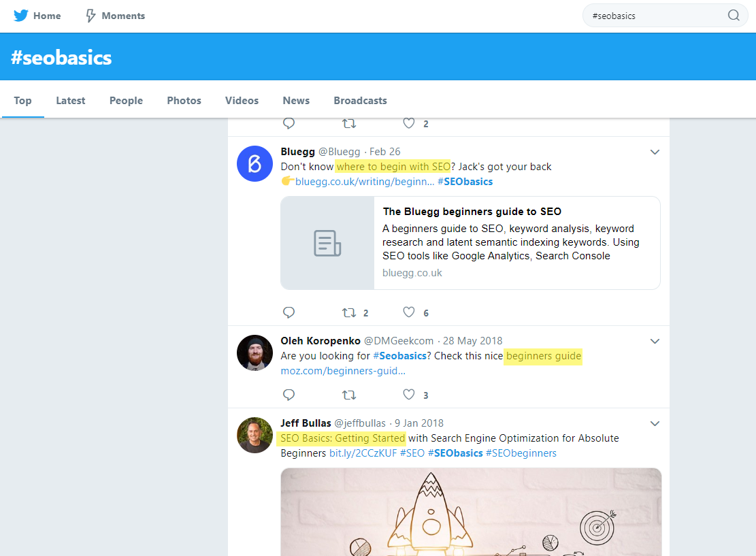Open Bluegg profile avatar

tap(254, 164)
